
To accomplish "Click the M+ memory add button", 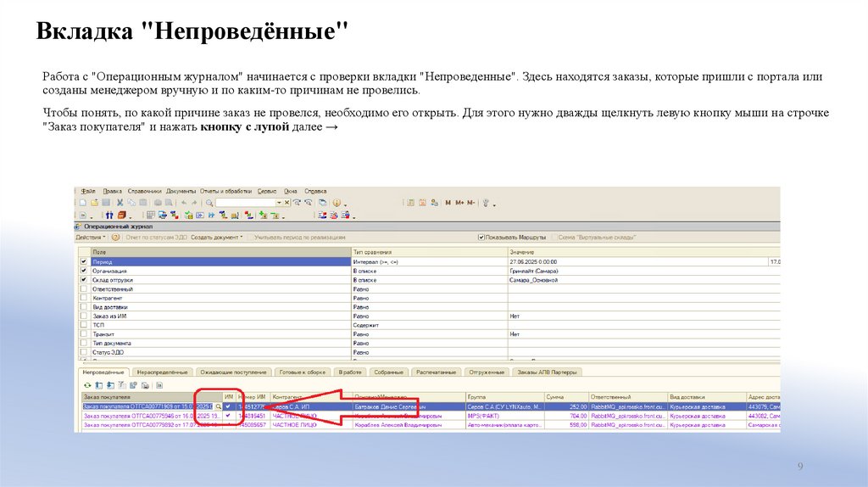I will click(459, 203).
